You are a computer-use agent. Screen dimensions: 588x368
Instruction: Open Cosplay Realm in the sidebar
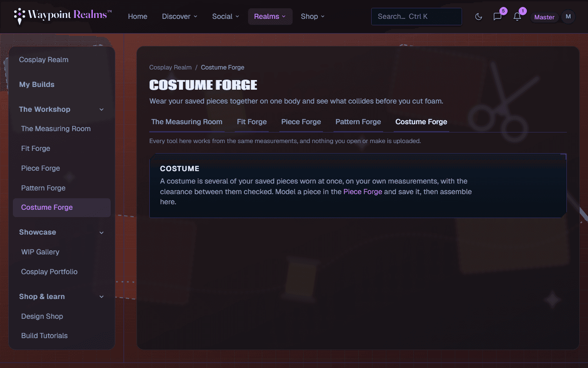click(x=62, y=60)
